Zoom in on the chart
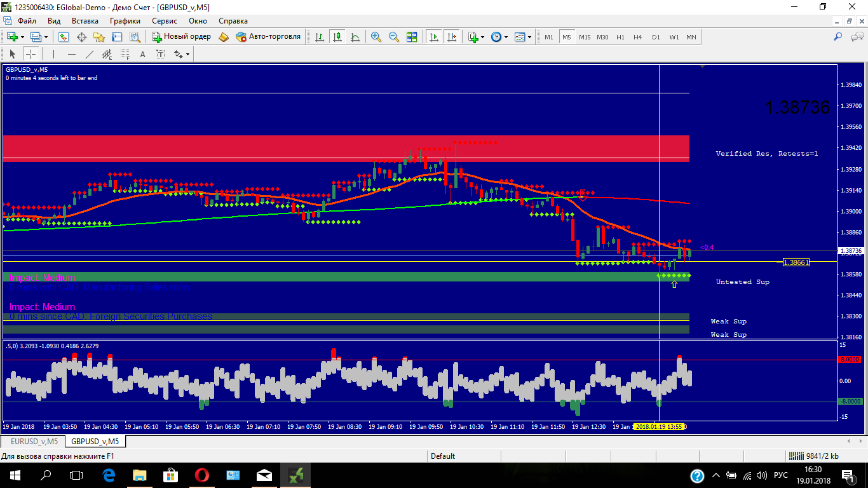Viewport: 868px width, 488px height. (376, 37)
